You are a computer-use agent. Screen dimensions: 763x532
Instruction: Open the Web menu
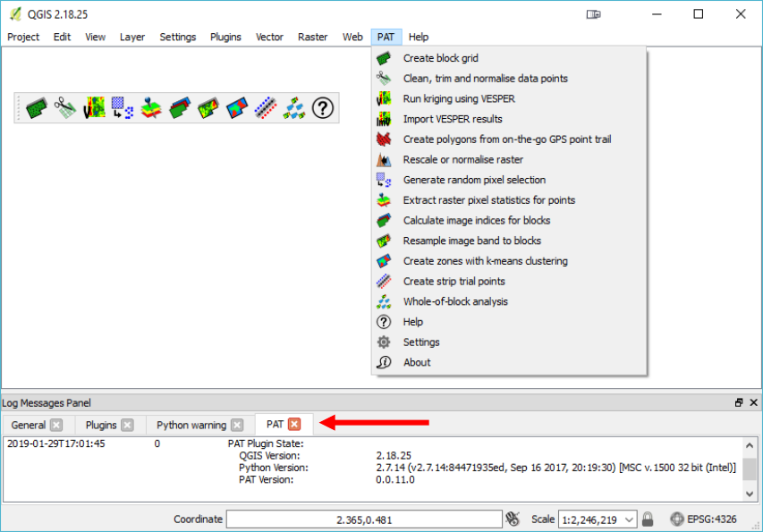[352, 37]
